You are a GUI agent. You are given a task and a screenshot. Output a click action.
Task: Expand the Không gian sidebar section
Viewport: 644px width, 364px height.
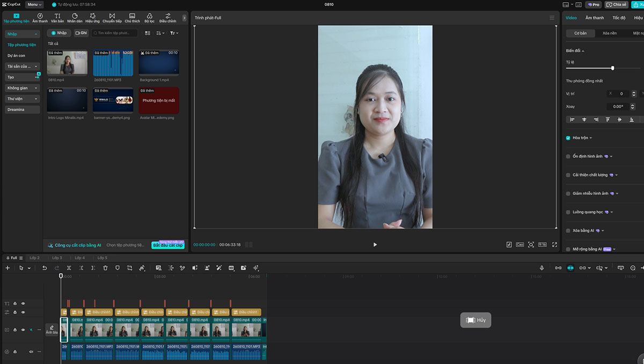[x=23, y=88]
